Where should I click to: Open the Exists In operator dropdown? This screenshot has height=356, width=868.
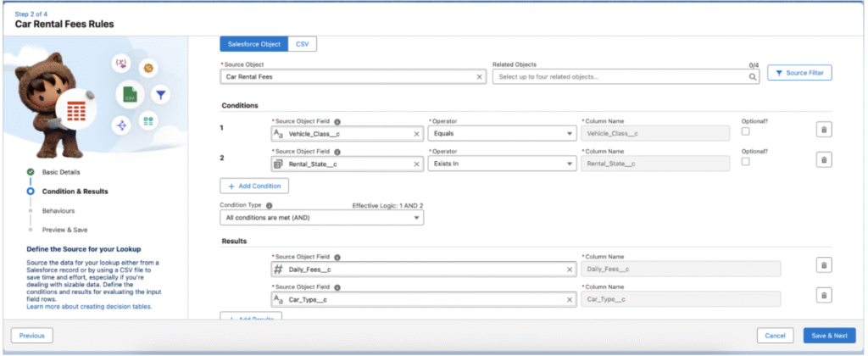[503, 164]
